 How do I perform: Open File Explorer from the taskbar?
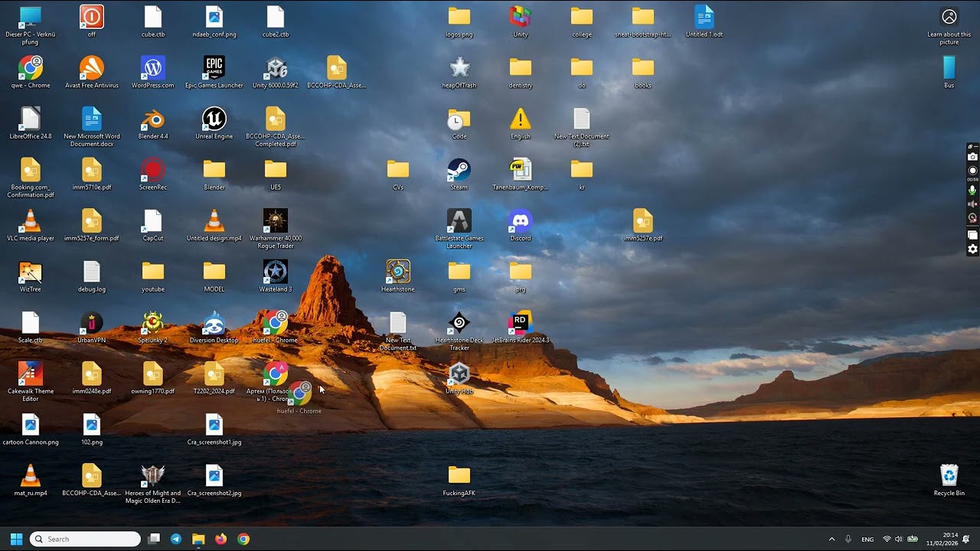[x=198, y=539]
